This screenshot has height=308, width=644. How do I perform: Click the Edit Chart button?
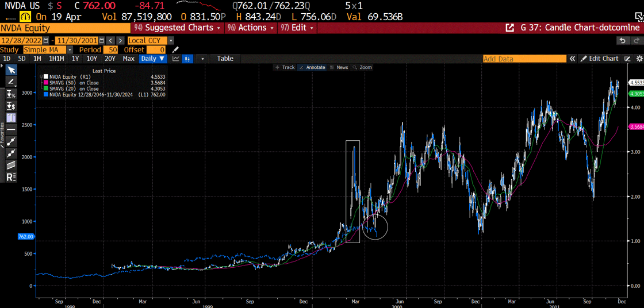(599, 59)
